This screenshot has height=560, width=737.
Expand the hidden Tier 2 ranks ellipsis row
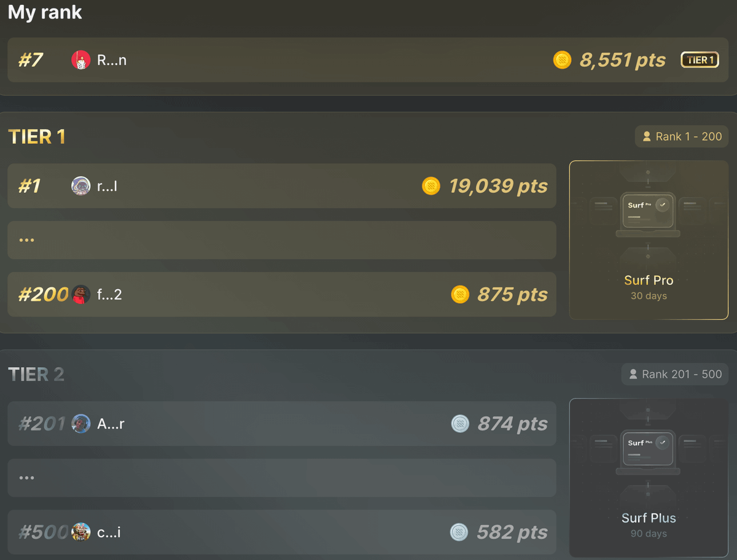pyautogui.click(x=282, y=478)
